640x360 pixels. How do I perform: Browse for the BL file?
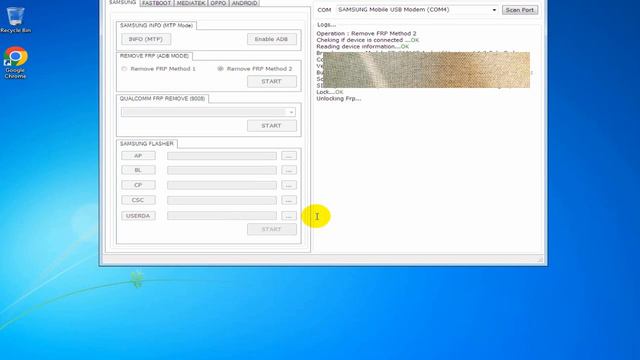point(289,170)
